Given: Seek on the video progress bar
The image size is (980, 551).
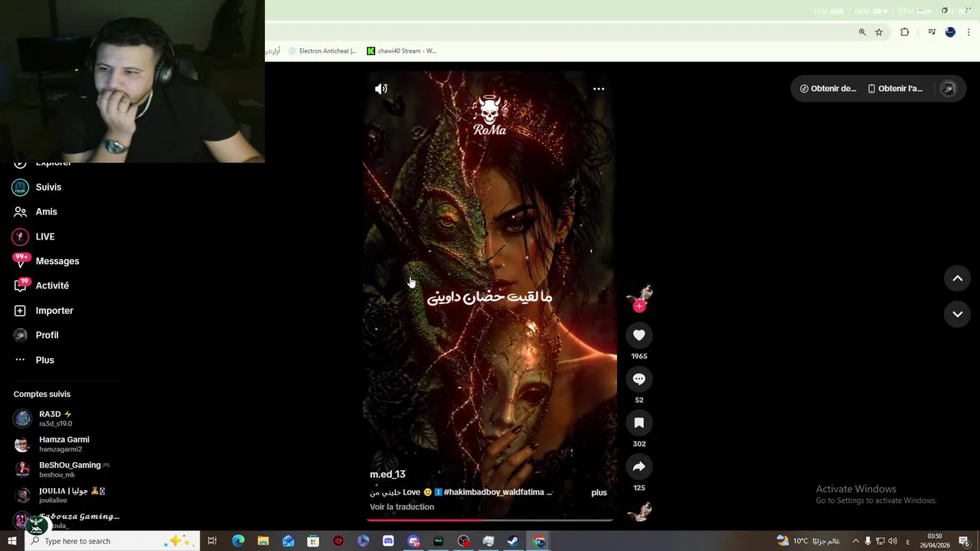Looking at the screenshot, I should (x=490, y=520).
